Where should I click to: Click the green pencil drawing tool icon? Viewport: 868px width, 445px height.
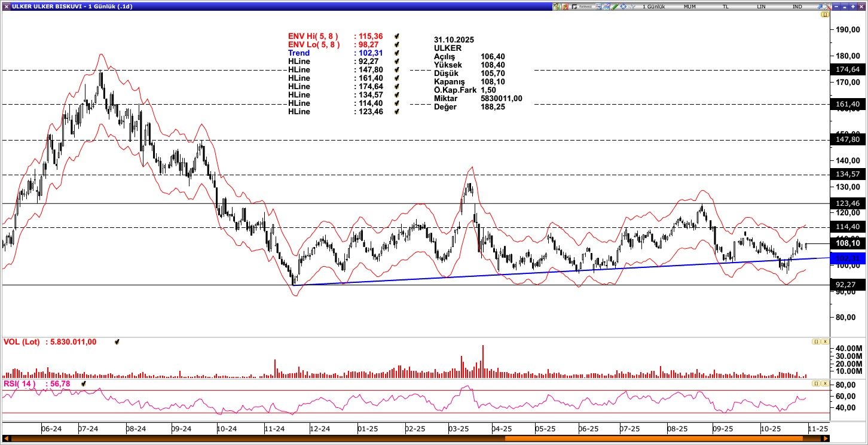(615, 7)
